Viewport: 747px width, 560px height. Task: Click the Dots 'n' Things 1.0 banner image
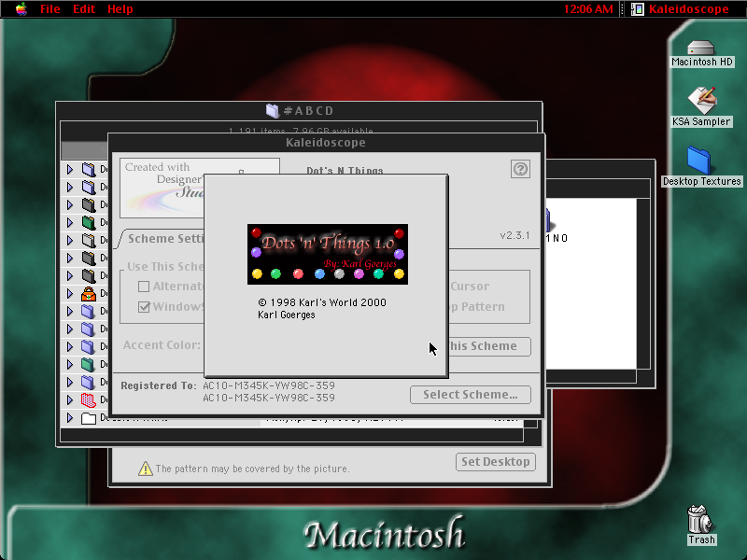point(328,254)
